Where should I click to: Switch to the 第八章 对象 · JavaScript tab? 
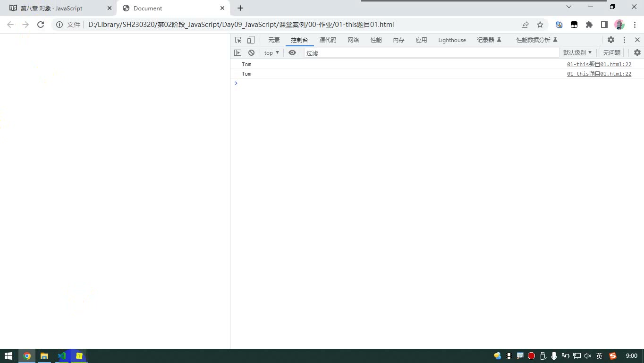coord(59,9)
